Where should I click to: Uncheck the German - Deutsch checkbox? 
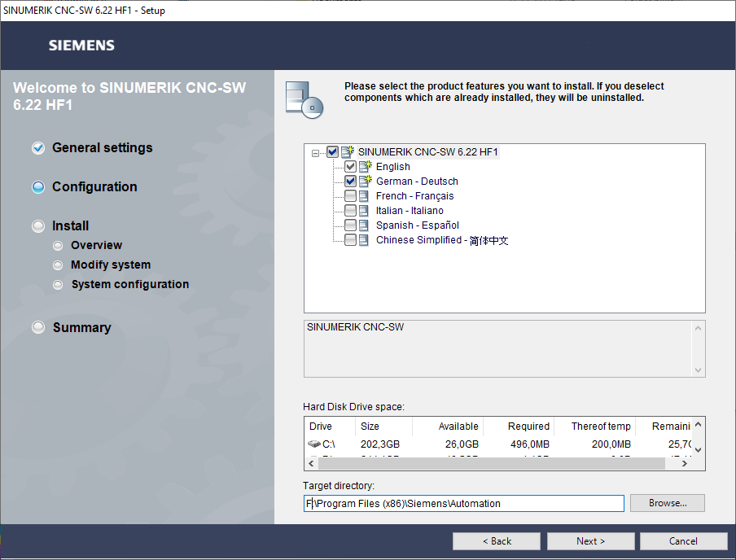tap(350, 182)
